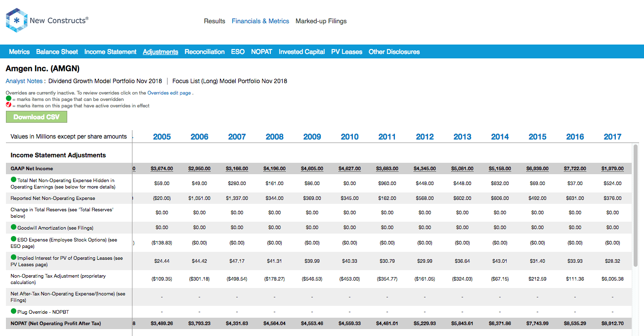Click the Amgen Inc. (AMGN) heading
The image size is (644, 336).
coord(43,69)
